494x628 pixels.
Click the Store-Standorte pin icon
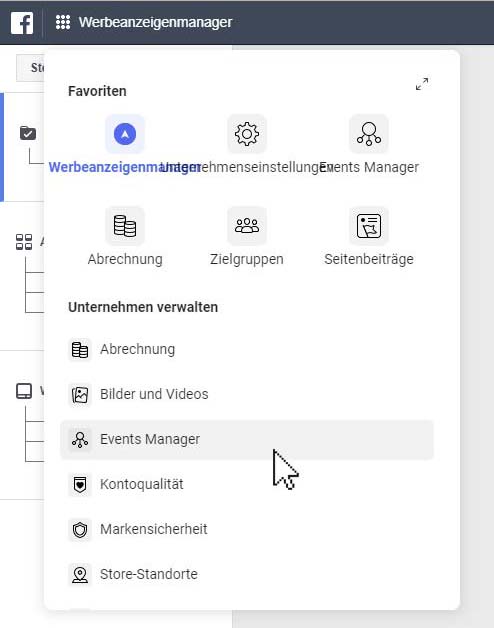(x=80, y=575)
